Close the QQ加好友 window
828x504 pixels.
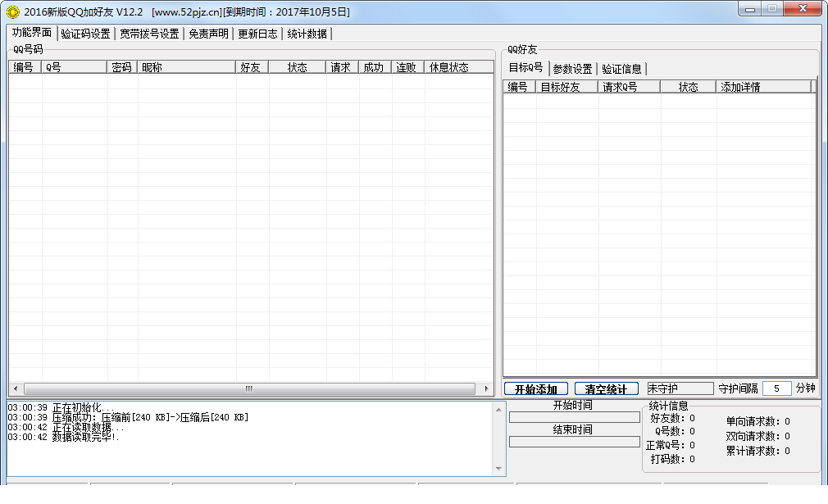click(x=803, y=8)
